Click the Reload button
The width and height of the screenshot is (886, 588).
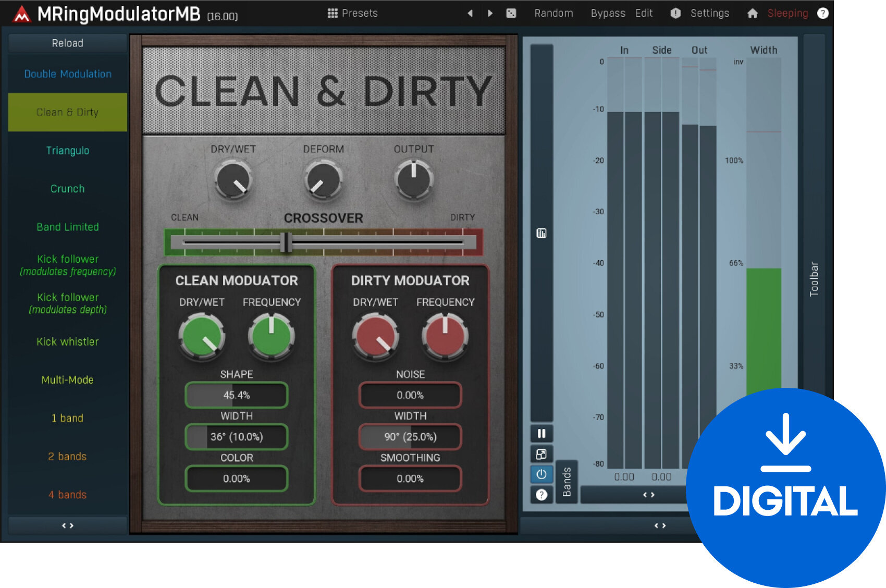tap(68, 43)
